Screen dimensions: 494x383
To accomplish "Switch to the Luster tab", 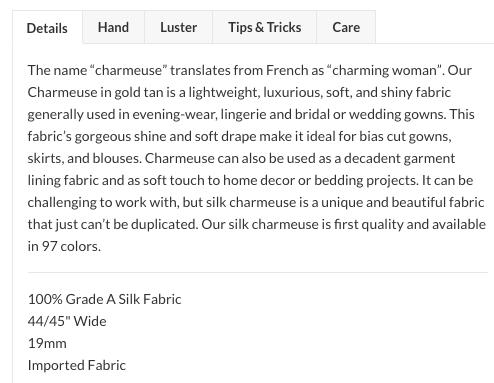I will pos(179,27).
